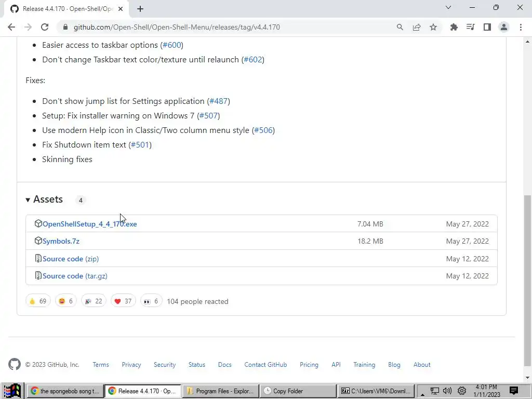Screen dimensions: 532x399
Task: Click package icon beside Symbols.7z
Action: 38,241
